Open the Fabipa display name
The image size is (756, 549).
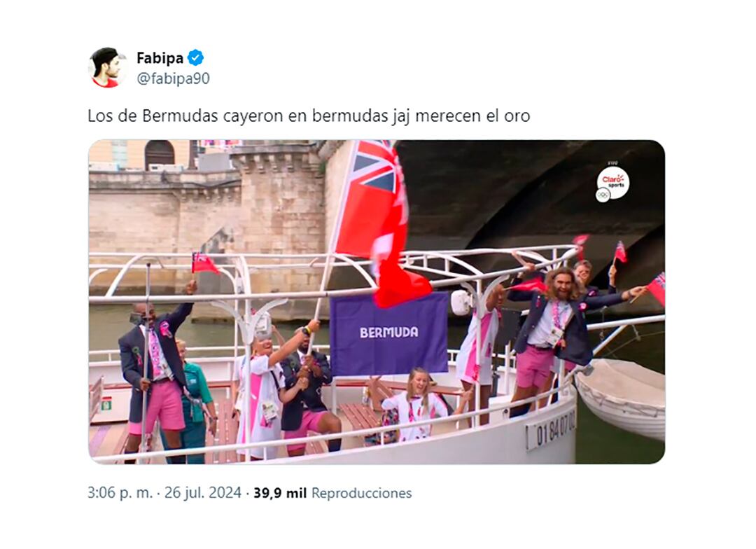click(160, 58)
